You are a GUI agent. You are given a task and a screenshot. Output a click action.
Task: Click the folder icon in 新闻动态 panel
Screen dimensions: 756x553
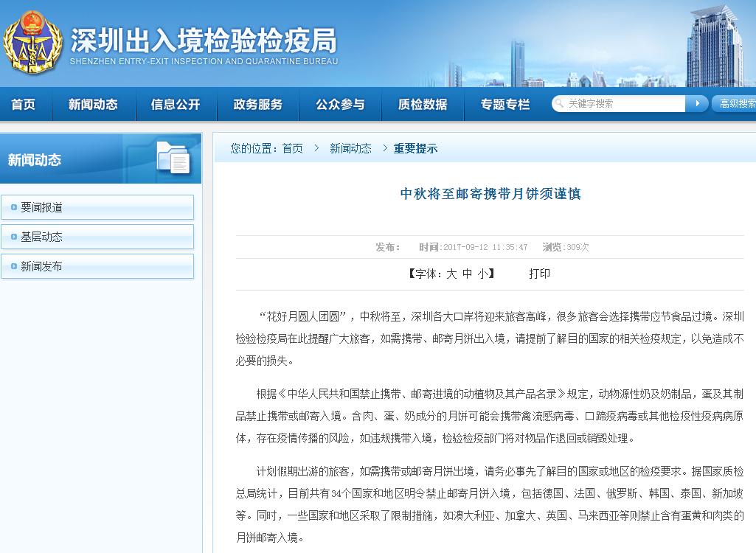173,157
